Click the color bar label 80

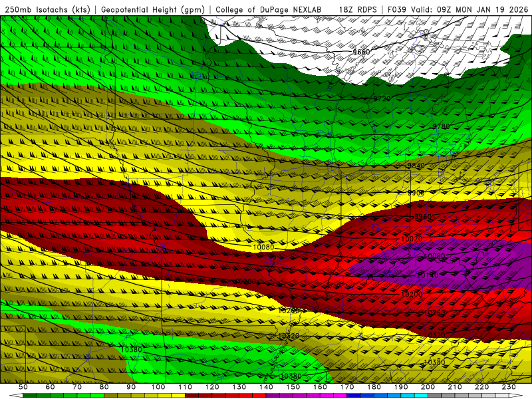coord(104,387)
